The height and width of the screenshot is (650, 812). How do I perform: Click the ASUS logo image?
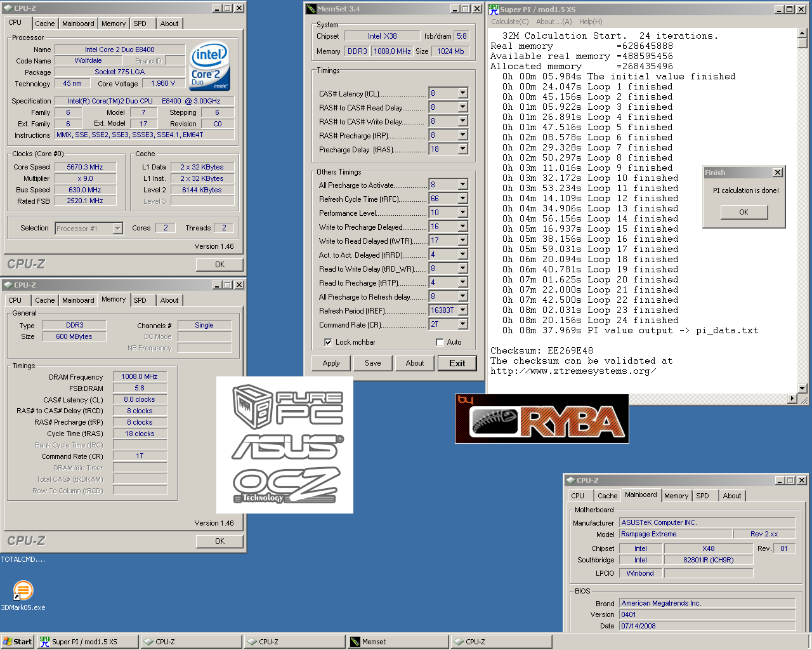click(x=287, y=447)
